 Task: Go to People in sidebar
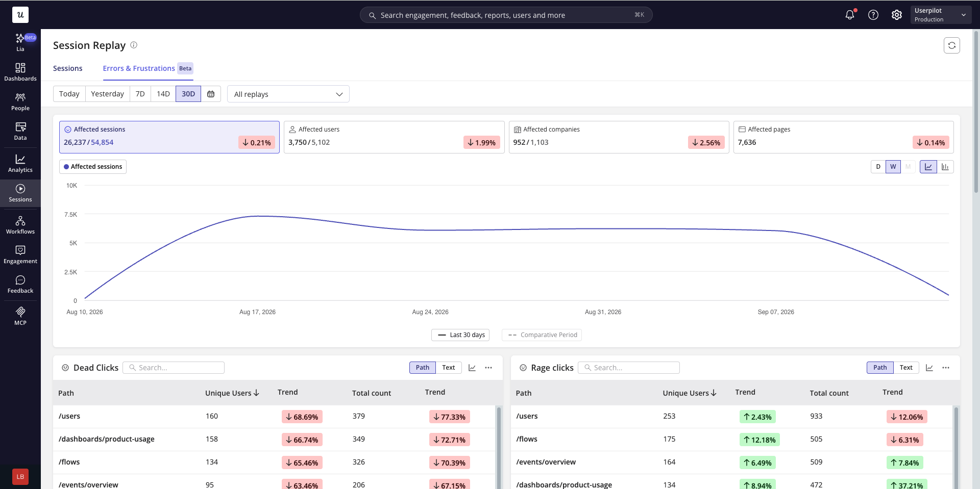point(20,102)
